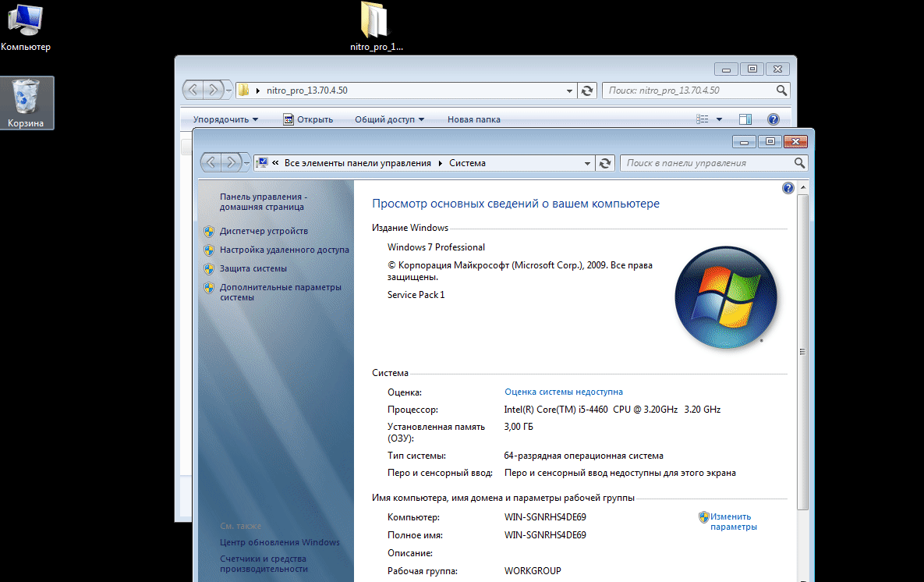The image size is (924, 582).
Task: Close the nitro_pro explorer window
Action: [x=778, y=69]
